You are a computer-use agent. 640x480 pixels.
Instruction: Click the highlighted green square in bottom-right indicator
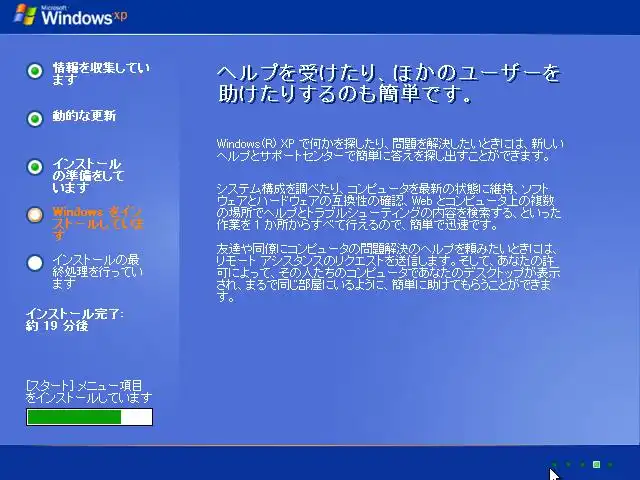pyautogui.click(x=596, y=464)
